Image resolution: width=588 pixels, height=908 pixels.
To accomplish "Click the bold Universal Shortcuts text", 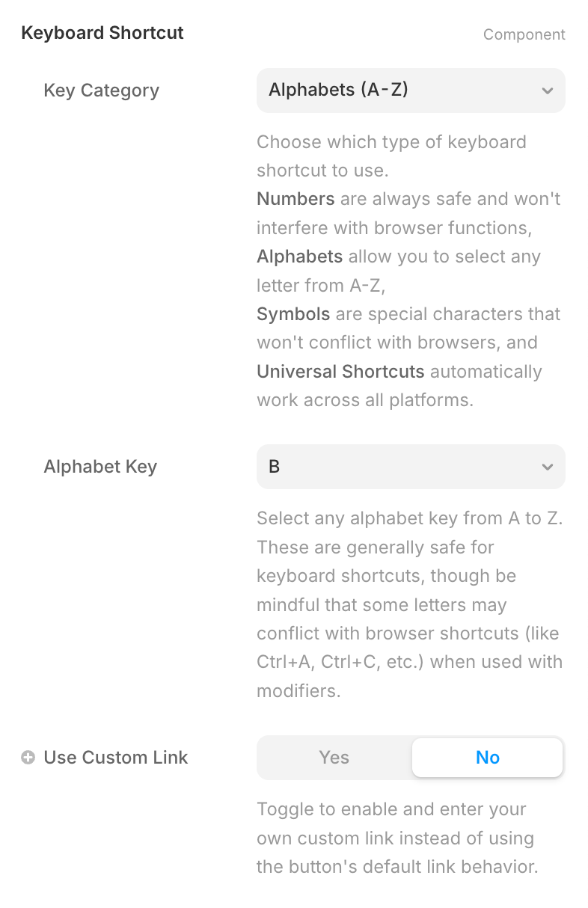I will tap(340, 371).
